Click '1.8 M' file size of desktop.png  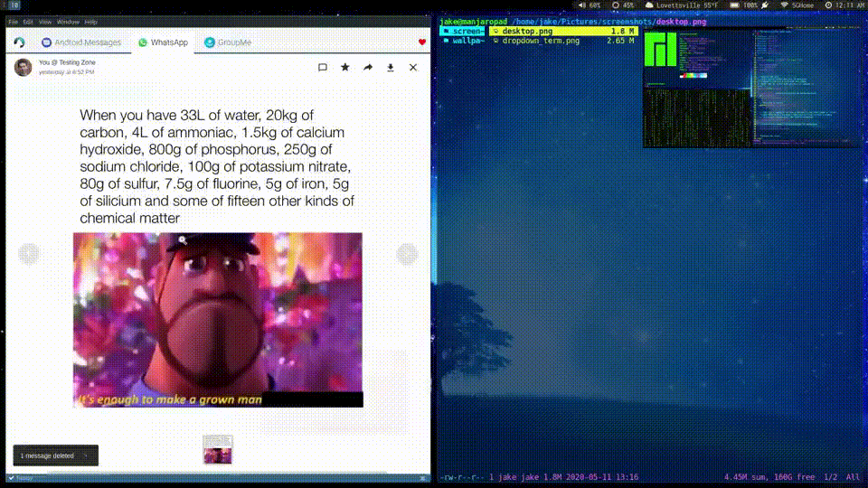pos(622,32)
